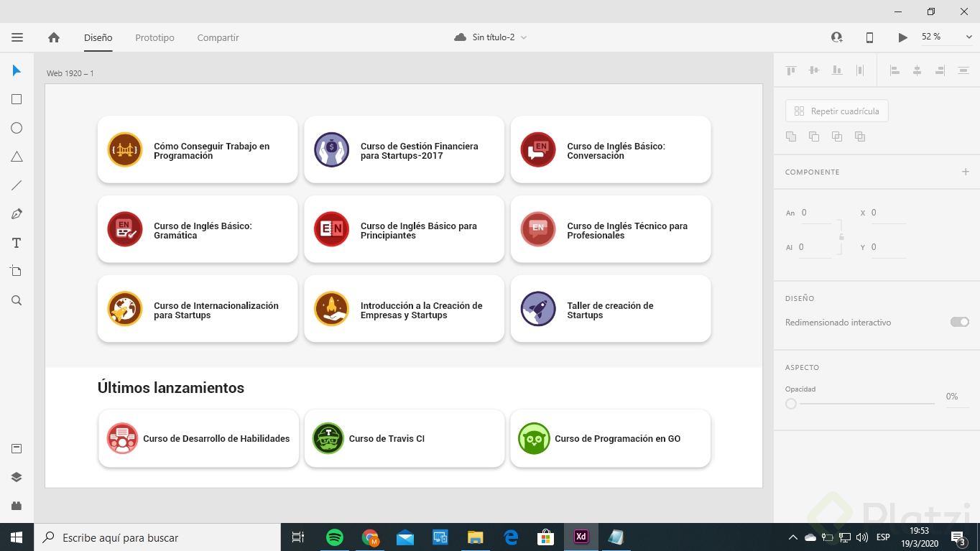Click the X position input field
Image resolution: width=980 pixels, height=551 pixels.
tap(888, 213)
